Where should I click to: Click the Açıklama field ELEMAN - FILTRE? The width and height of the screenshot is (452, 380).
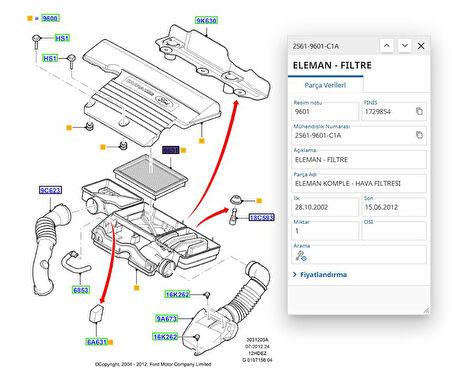coord(359,159)
